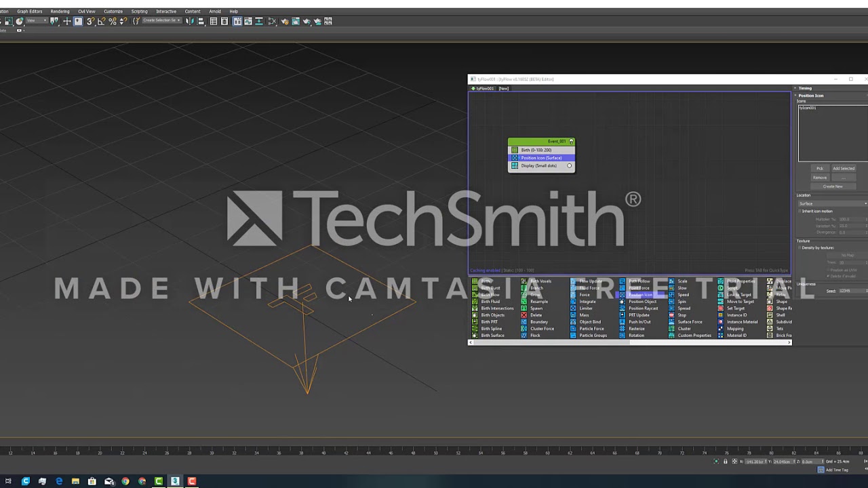Open Create Selection Set dropdown
868x488 pixels.
(162, 21)
